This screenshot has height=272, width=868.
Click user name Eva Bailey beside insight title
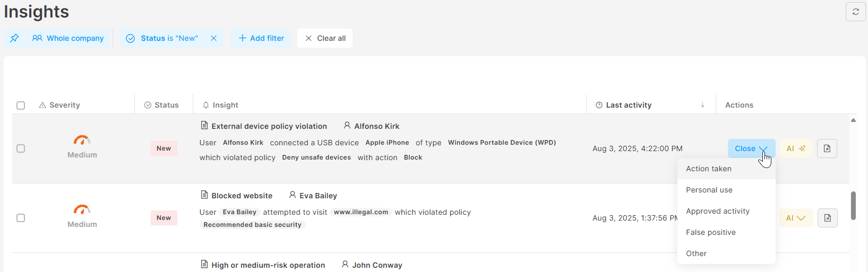pos(318,196)
